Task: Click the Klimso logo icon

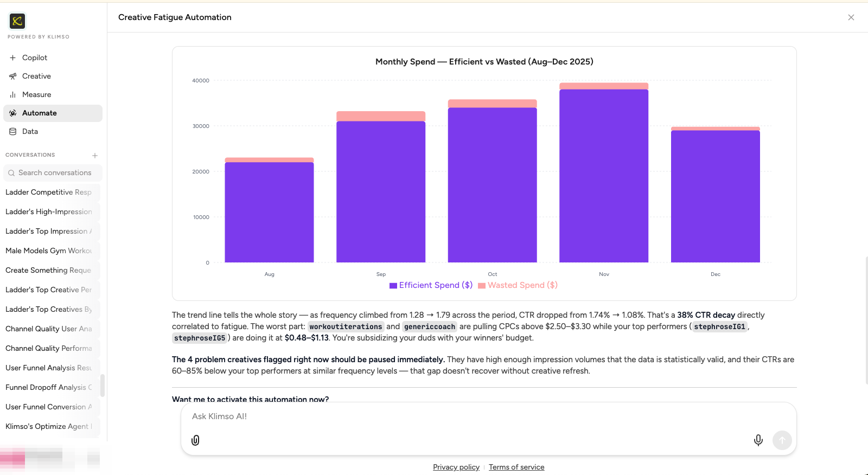Action: 17,21
